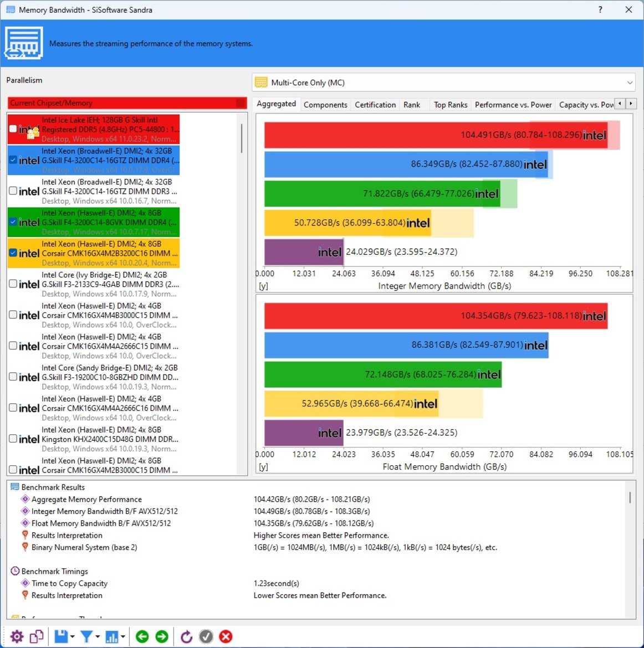Select the Float Memory Bandwidth B/F AVX512/512 row
This screenshot has height=648, width=644.
pyautogui.click(x=101, y=523)
